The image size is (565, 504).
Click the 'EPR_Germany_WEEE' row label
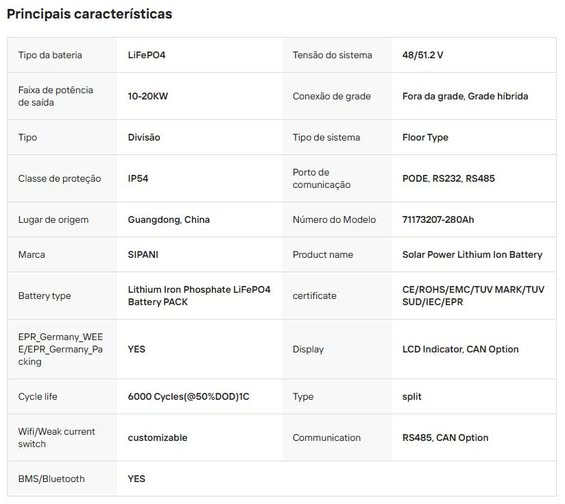(x=61, y=349)
